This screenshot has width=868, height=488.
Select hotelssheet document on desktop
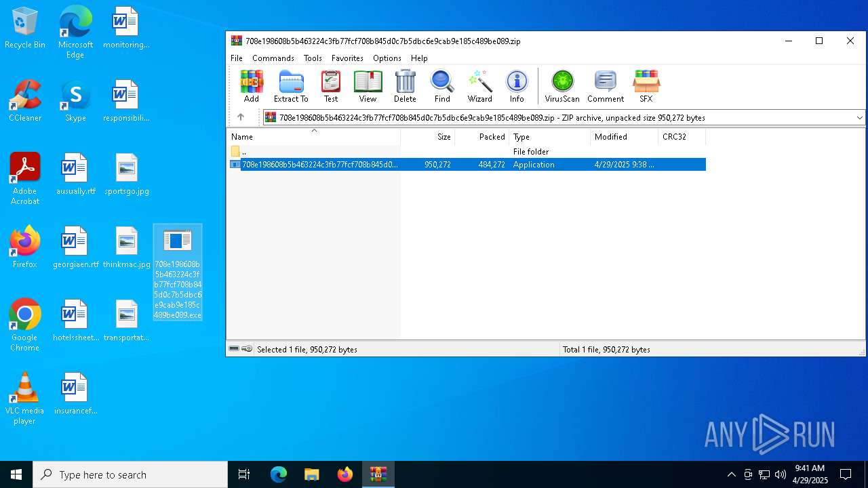75,321
